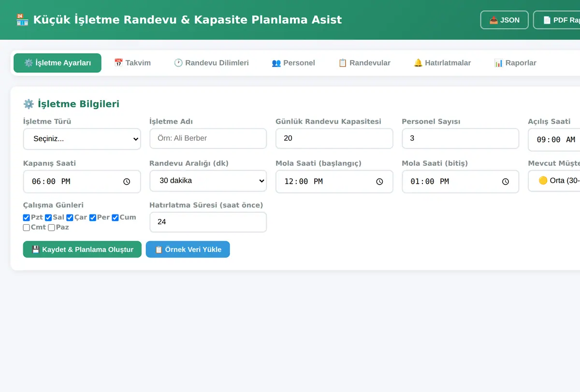
Task: Click Kaydet & Planlama Oluştur button
Action: click(82, 249)
